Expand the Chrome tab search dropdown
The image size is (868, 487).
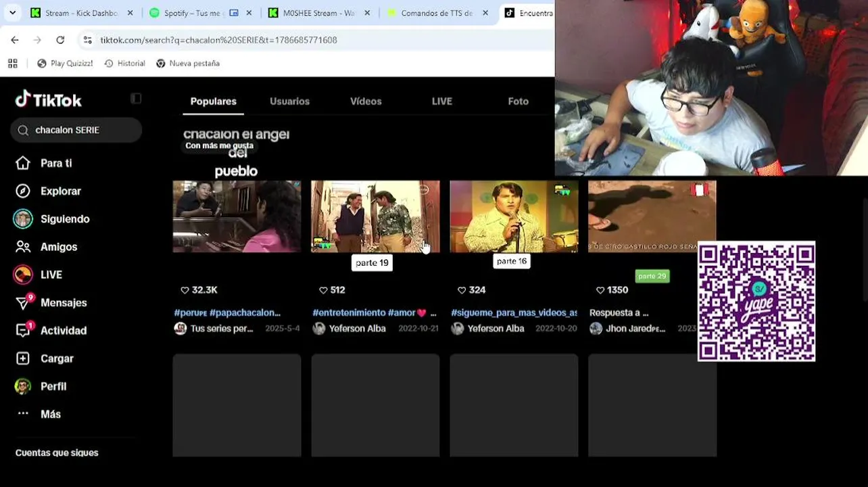coord(12,13)
